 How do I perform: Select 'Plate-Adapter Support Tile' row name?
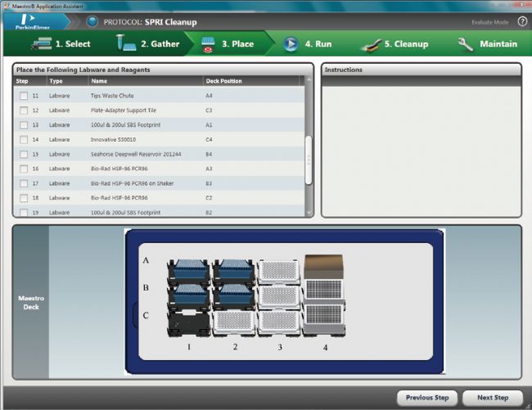(x=123, y=110)
